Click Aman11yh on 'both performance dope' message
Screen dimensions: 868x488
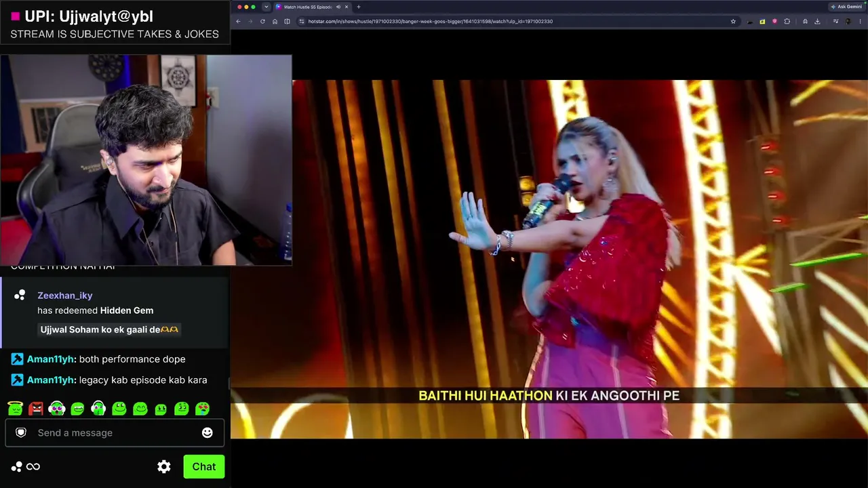[x=51, y=359]
